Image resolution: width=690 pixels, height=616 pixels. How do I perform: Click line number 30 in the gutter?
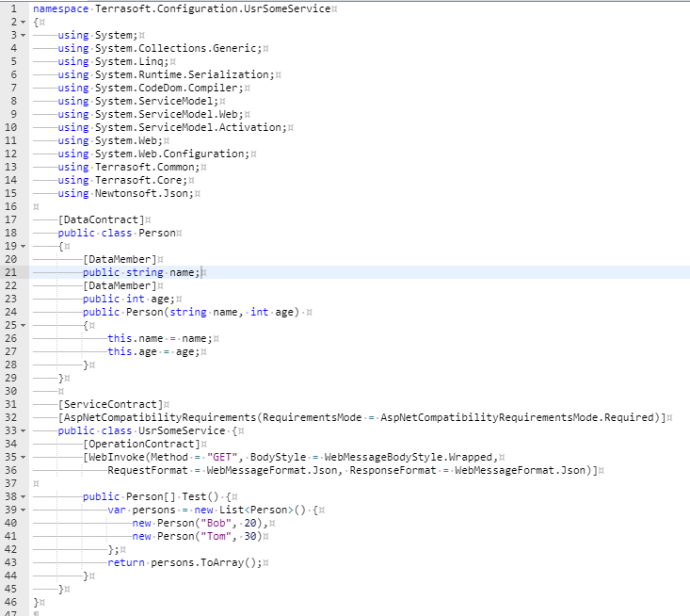(11, 391)
